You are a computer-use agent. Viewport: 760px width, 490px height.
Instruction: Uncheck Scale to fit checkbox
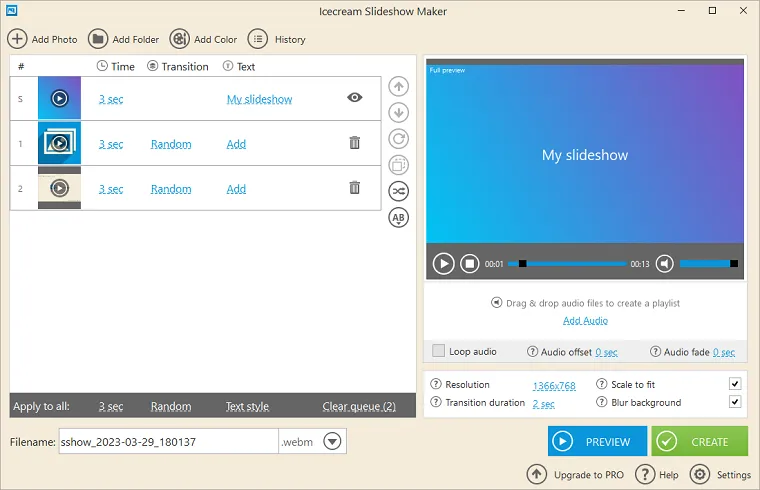pyautogui.click(x=735, y=384)
